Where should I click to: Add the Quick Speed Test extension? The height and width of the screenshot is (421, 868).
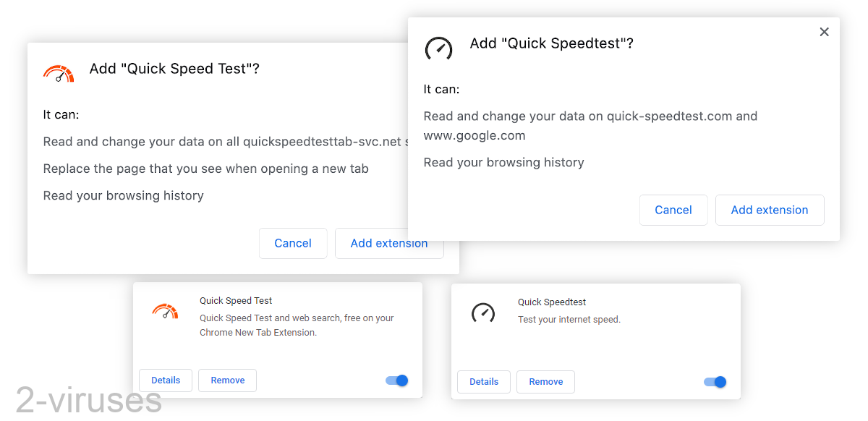(x=389, y=243)
